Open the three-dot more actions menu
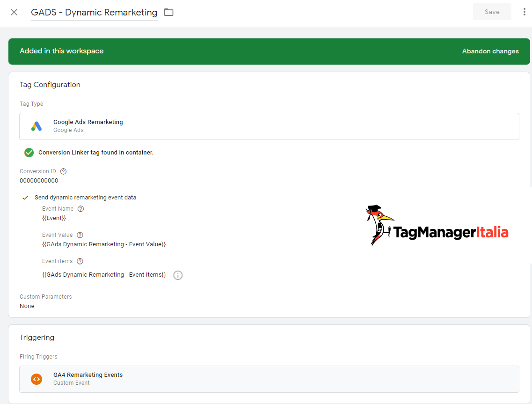This screenshot has height=404, width=532. (x=524, y=12)
